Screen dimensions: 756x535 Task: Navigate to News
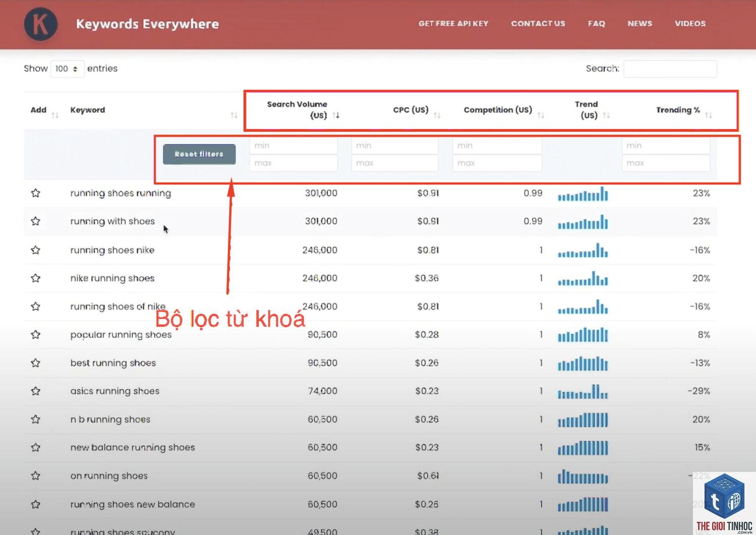coord(640,24)
